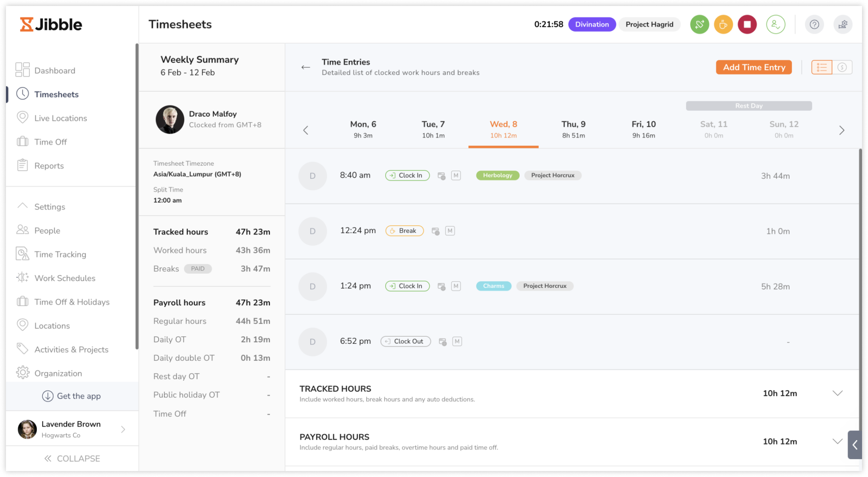Click the onboarding gear-hand icon
Screen dimensions: 868x477
[x=843, y=25]
